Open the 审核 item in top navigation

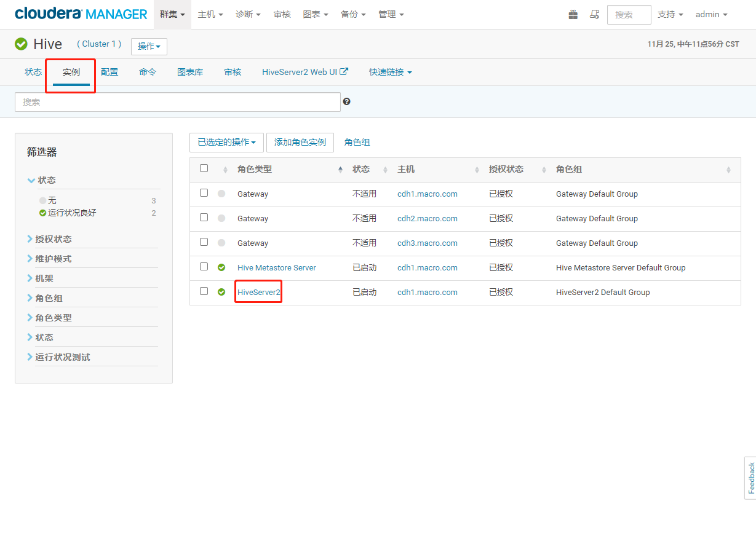[282, 14]
